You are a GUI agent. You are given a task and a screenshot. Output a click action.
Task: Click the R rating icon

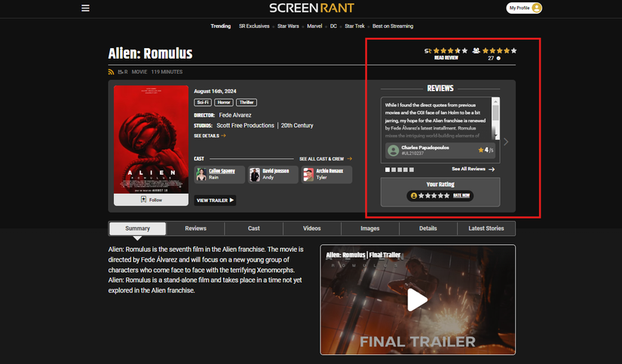123,72
